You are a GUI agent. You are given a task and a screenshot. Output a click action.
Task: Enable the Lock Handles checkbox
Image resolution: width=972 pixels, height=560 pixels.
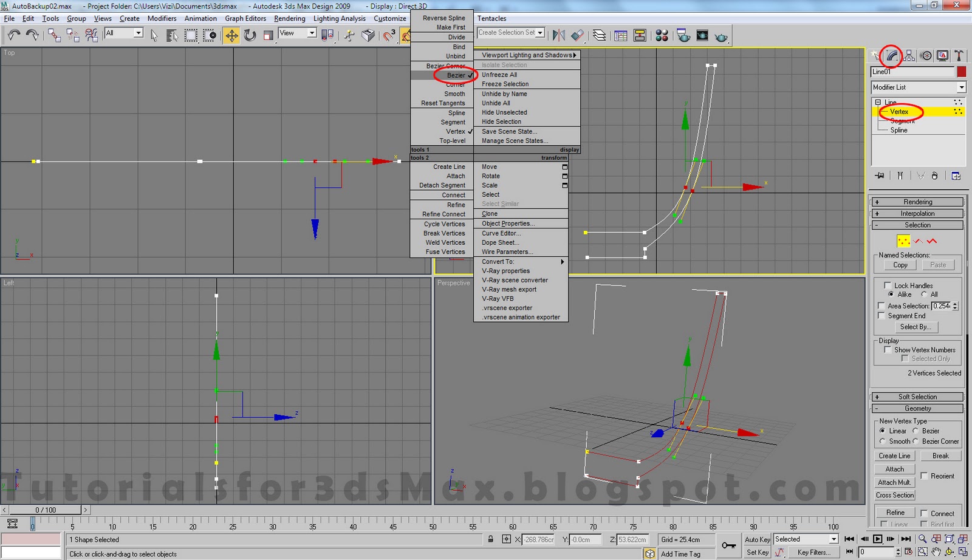[888, 285]
